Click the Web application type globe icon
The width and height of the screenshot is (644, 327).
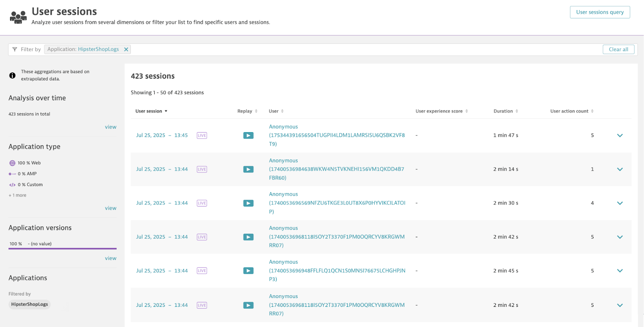coord(12,163)
